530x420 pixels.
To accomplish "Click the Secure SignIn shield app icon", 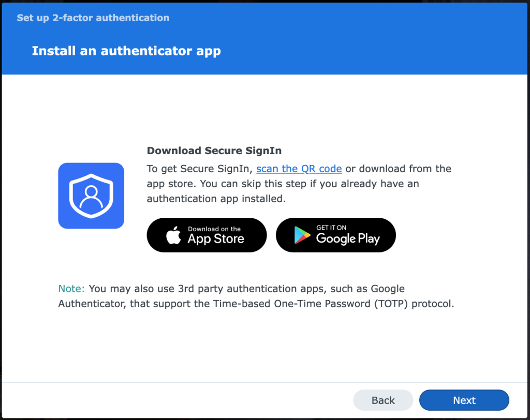I will (x=91, y=196).
